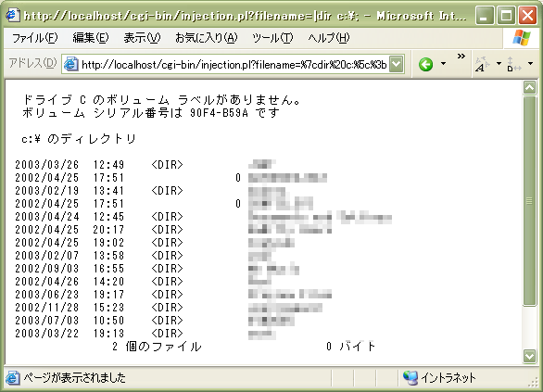Click the address bar URL field
The image size is (543, 392).
click(234, 65)
